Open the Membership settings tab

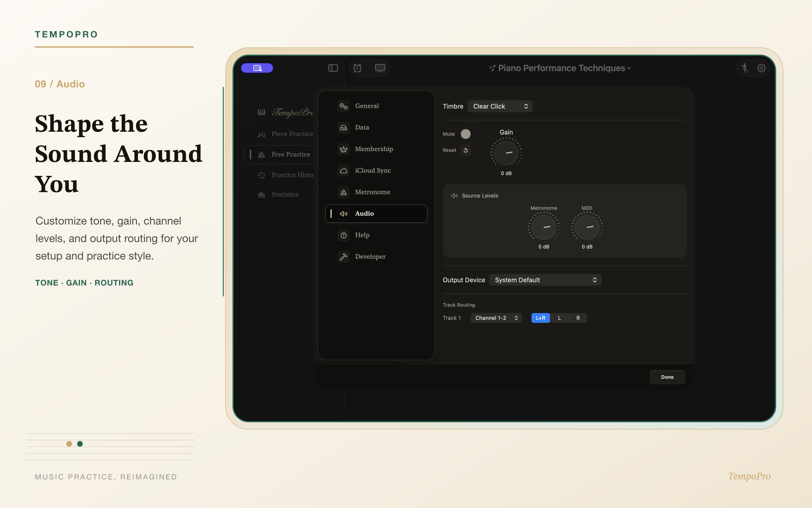[x=376, y=149]
